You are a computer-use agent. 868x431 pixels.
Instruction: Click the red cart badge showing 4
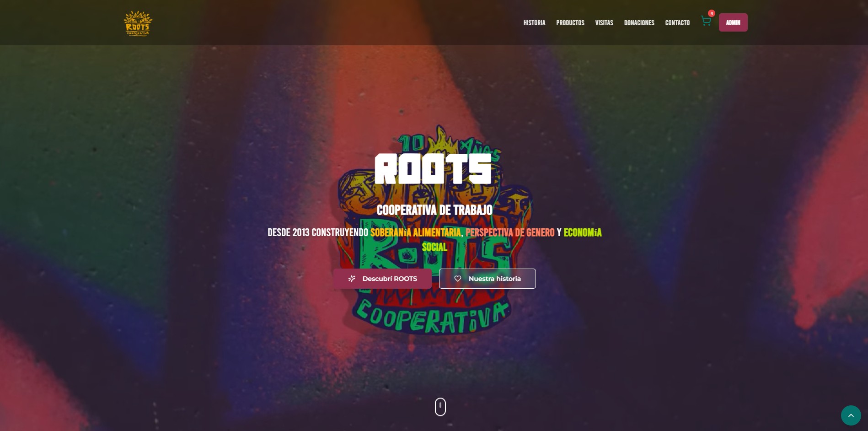pos(712,13)
